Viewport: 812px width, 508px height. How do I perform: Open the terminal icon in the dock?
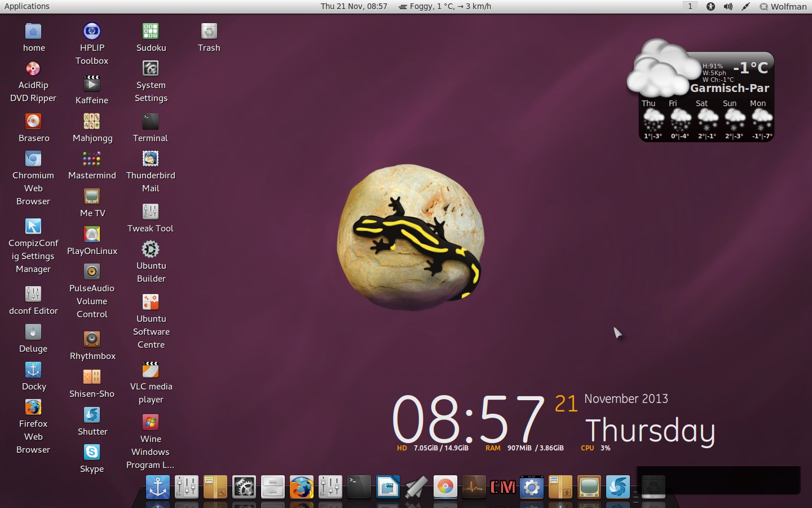(359, 487)
